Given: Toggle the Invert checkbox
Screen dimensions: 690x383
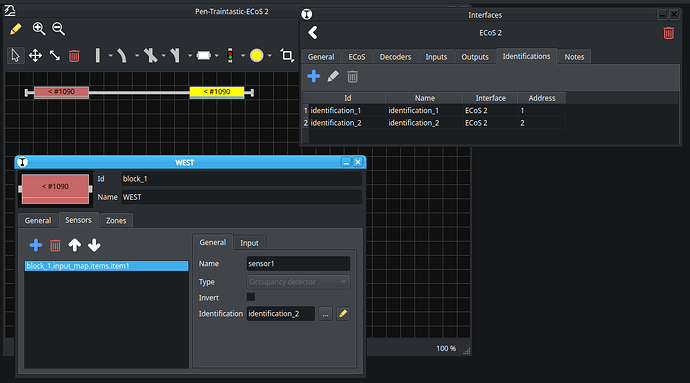Looking at the screenshot, I should [x=251, y=297].
